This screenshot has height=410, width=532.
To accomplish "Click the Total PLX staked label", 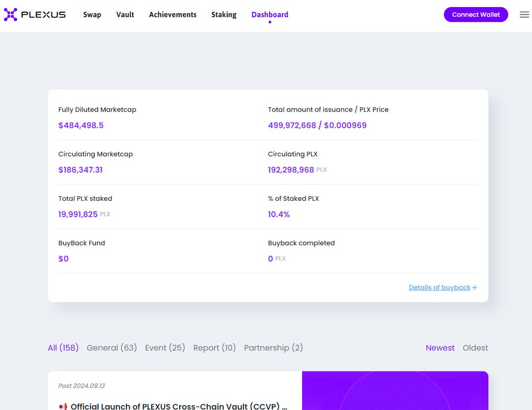I will coord(85,199).
